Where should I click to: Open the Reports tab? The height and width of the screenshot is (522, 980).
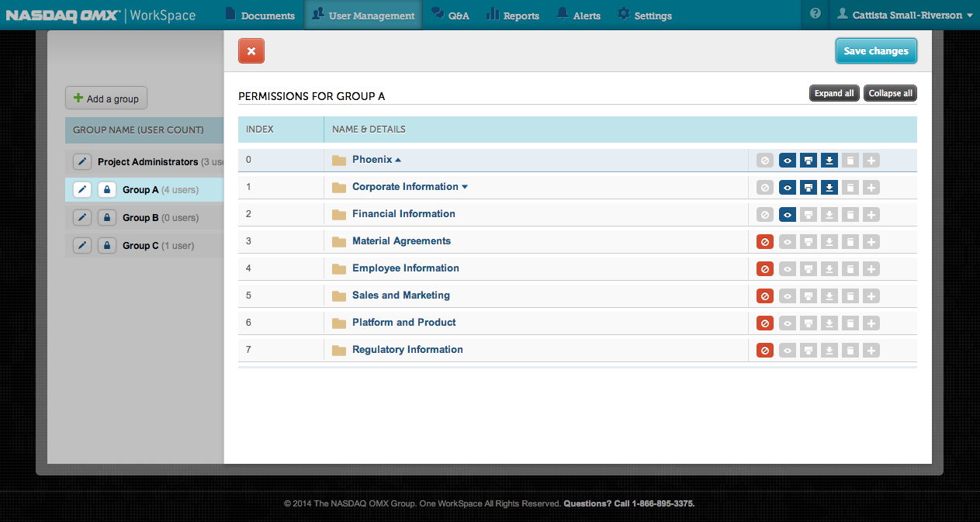tap(513, 15)
